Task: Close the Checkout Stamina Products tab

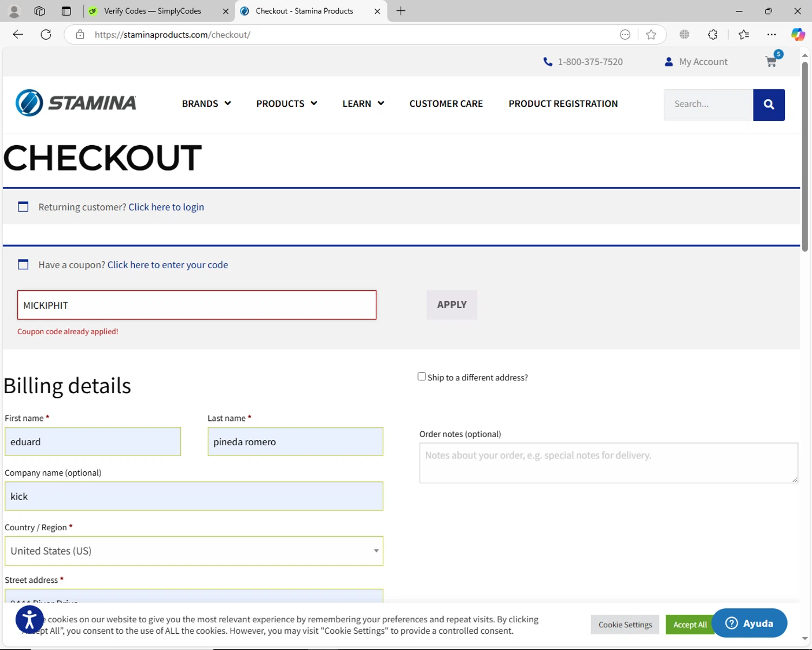Action: click(377, 11)
